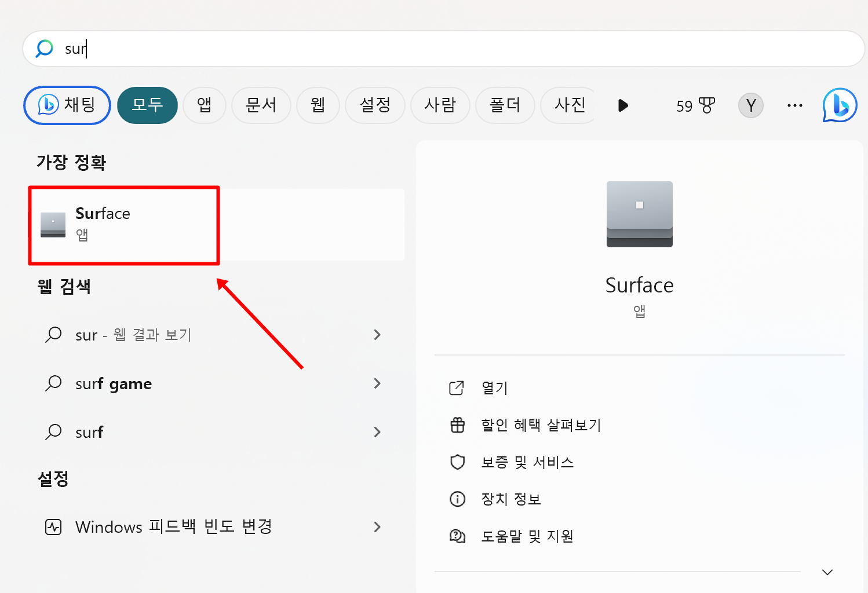868x593 pixels.
Task: Expand chevron for Windows 피드백 빈도 변경
Action: pos(377,527)
